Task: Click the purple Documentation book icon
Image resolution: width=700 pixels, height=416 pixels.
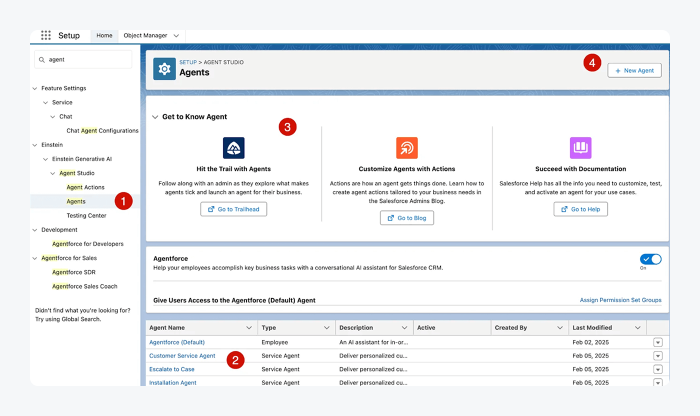Action: (580, 148)
